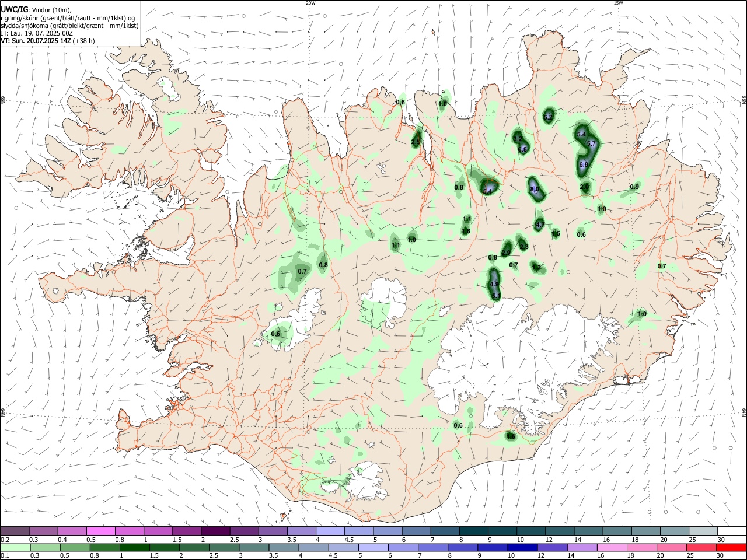Image resolution: width=747 pixels, height=560 pixels.
Task: Click the UWC/IG title in the header box
Action: tap(14, 9)
